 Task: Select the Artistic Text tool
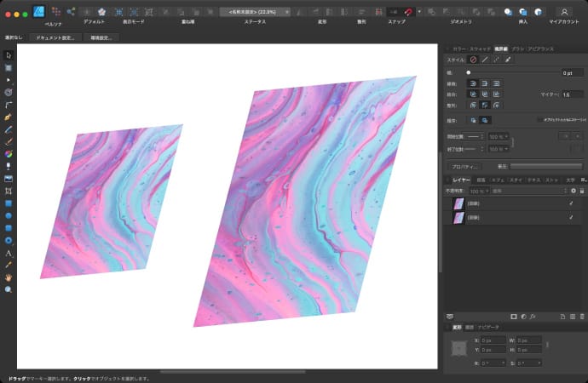point(9,254)
